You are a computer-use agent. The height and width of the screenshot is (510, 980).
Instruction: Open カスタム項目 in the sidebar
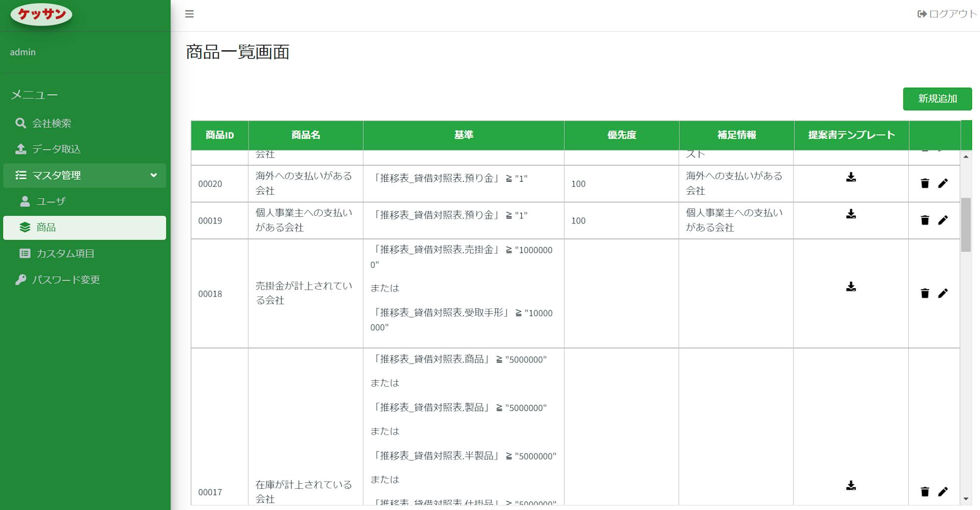(x=65, y=254)
